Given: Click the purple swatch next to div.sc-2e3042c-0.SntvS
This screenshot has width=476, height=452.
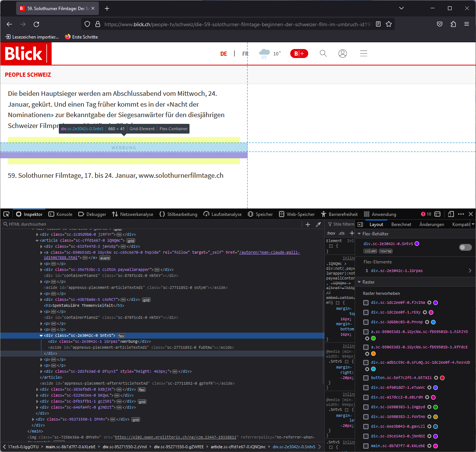Looking at the screenshot, I should [x=417, y=244].
